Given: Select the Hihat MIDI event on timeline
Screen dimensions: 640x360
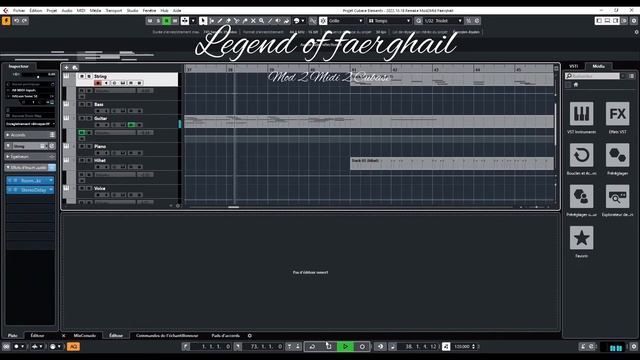Looking at the screenshot, I should 452,163.
